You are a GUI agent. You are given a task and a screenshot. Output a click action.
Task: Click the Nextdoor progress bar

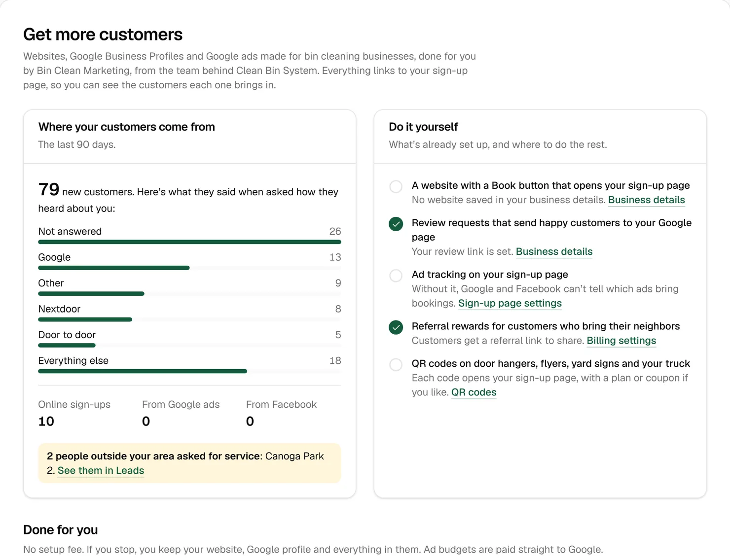[189, 319]
